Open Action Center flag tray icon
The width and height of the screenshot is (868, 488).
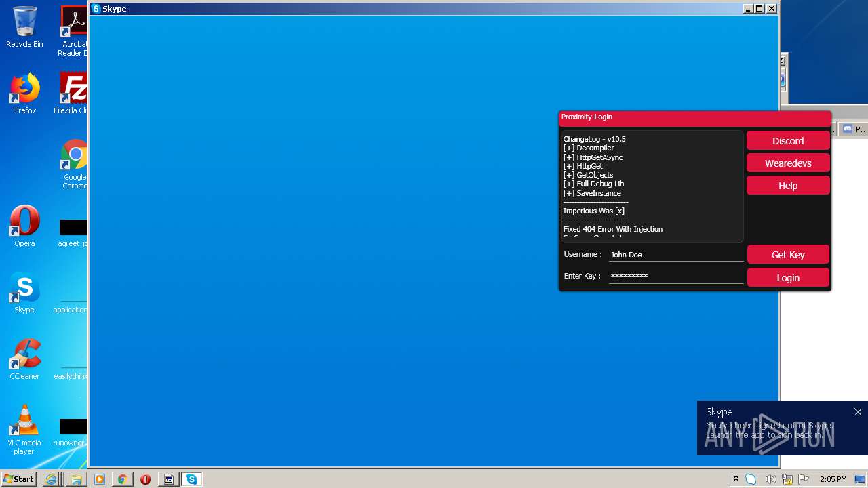click(804, 479)
